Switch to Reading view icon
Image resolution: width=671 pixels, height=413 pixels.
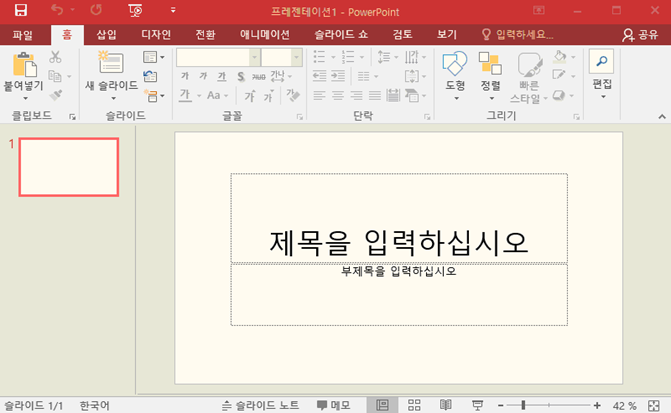coord(445,405)
